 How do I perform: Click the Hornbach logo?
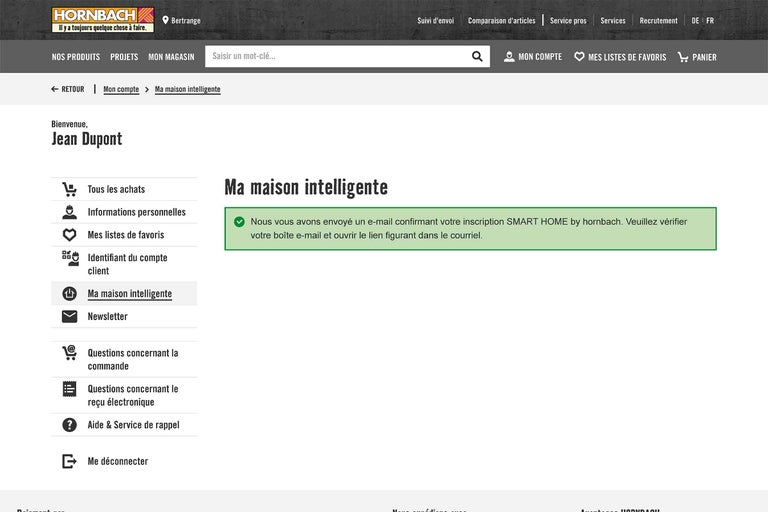click(x=103, y=19)
